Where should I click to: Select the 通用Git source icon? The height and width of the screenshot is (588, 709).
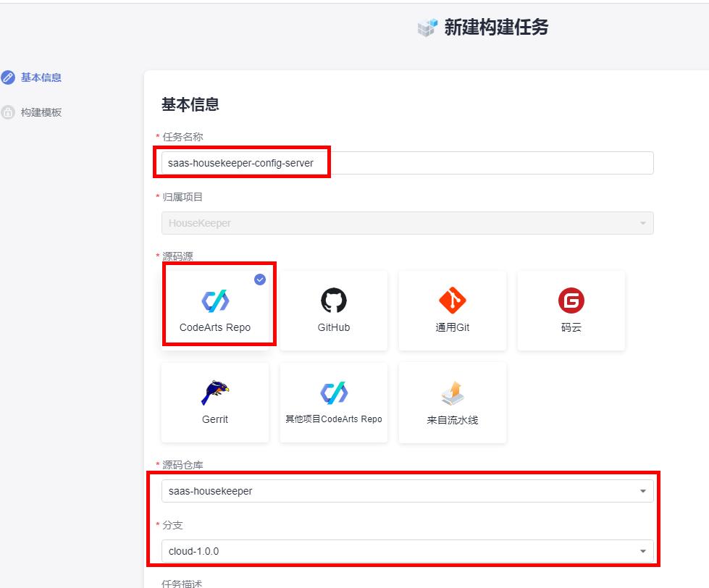click(452, 310)
